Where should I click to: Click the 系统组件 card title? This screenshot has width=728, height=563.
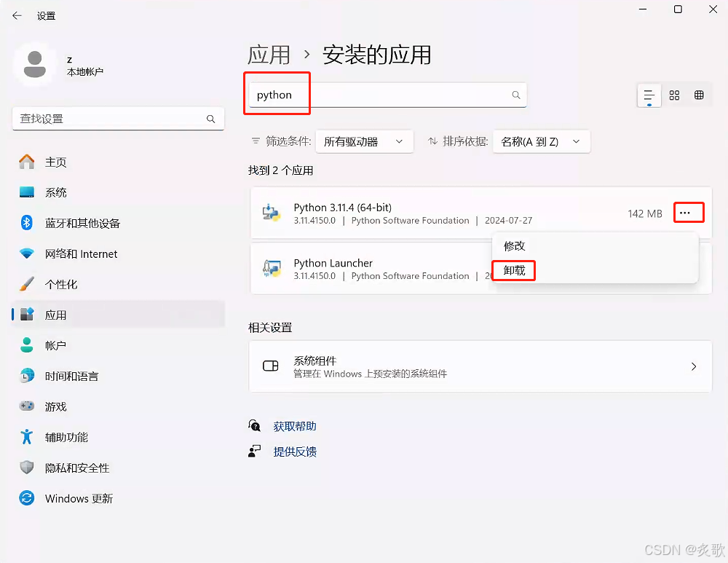click(315, 361)
